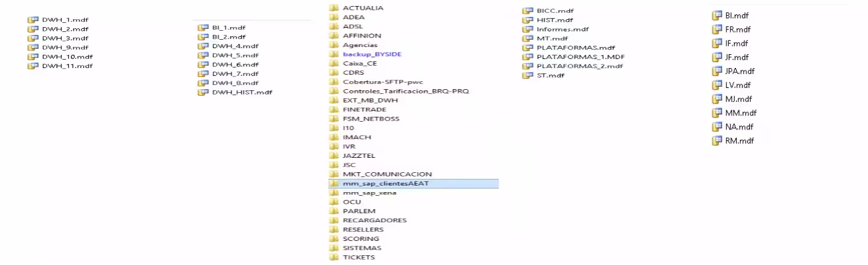Select the JAZZTEL folder icon
This screenshot has width=868, height=265.
tap(334, 155)
